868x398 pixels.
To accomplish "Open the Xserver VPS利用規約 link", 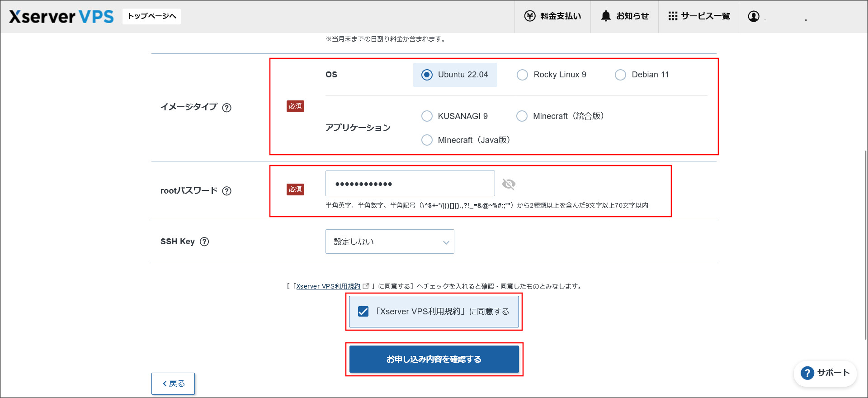I will click(x=328, y=286).
